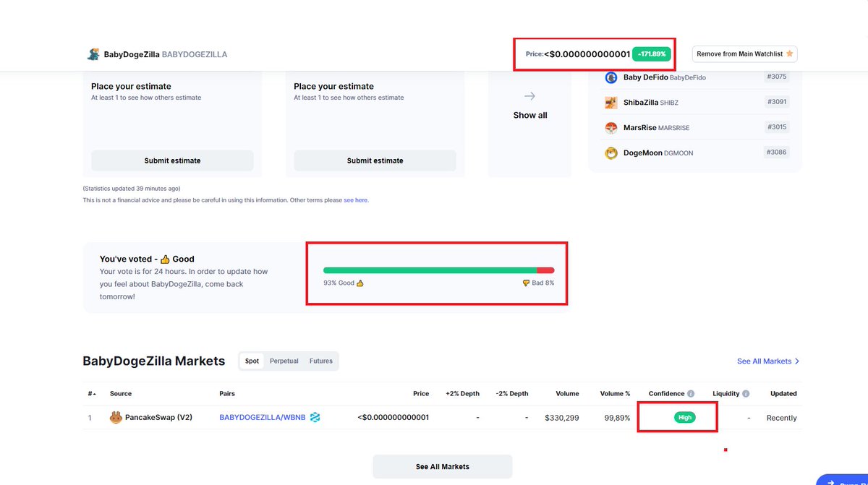Click the Statistics updated 39 minutes ago text
This screenshot has height=485, width=868.
[x=132, y=189]
